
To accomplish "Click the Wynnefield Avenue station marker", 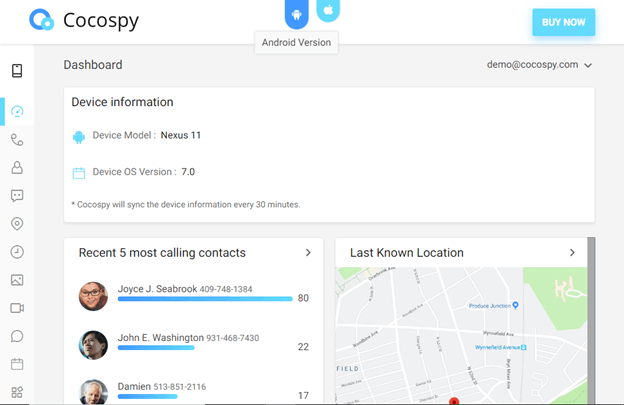I will (x=524, y=347).
